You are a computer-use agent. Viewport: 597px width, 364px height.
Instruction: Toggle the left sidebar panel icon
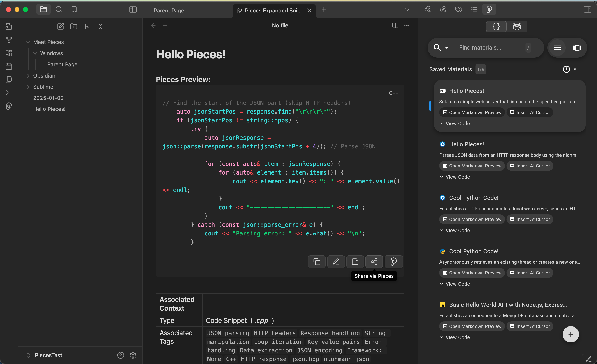click(x=133, y=10)
